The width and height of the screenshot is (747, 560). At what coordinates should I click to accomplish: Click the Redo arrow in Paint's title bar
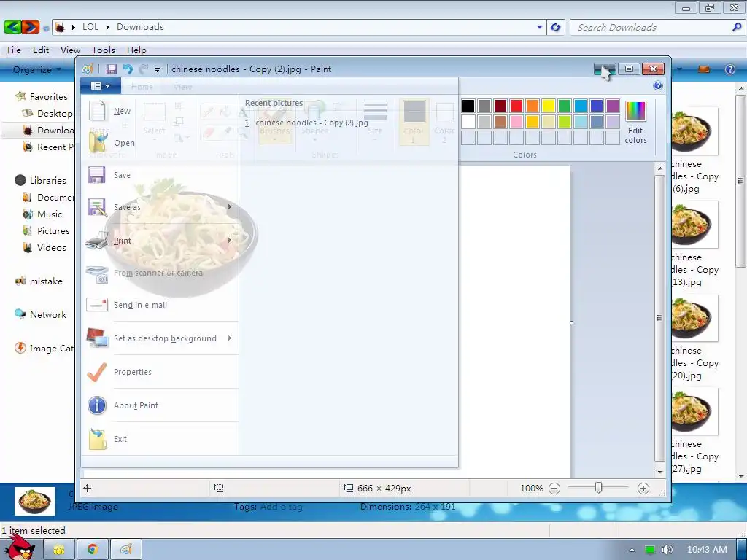coord(144,69)
